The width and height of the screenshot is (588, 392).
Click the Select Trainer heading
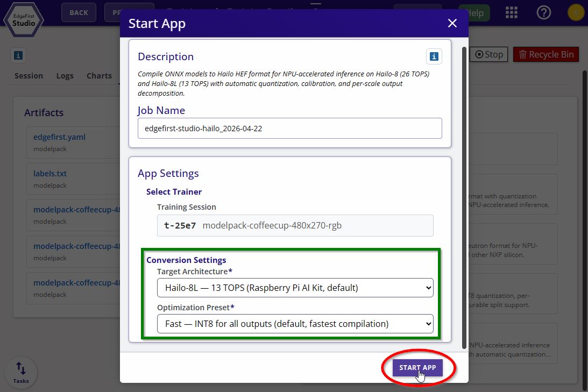(x=174, y=192)
